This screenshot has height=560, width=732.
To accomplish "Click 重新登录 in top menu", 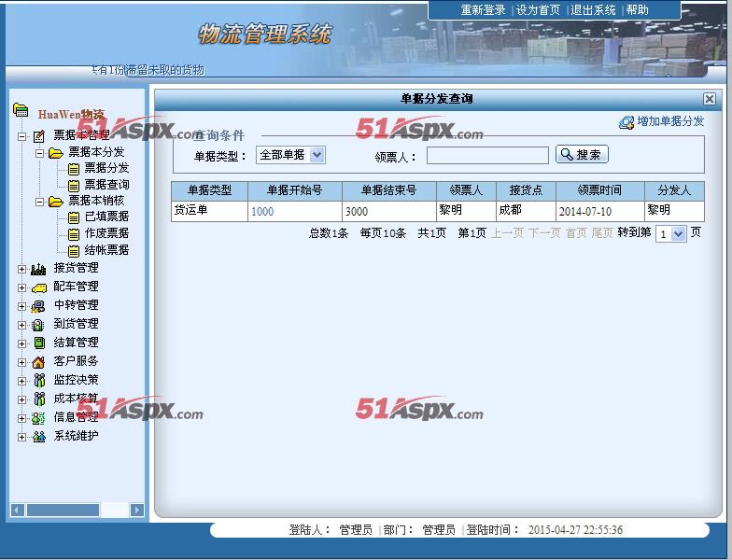I will click(484, 9).
